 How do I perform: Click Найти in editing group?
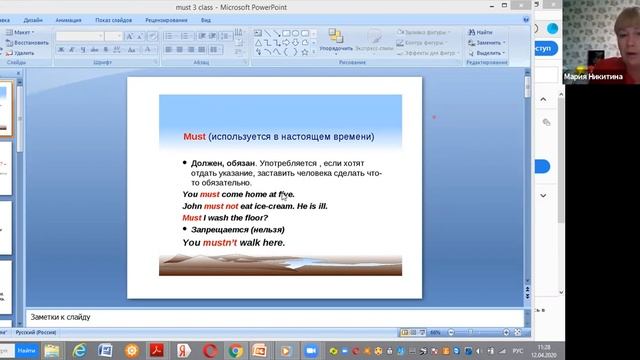(x=481, y=32)
